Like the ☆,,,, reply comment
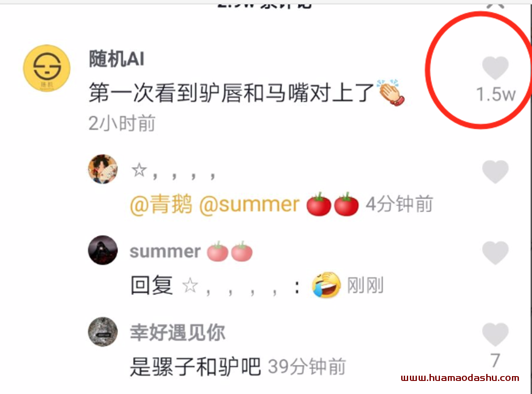This screenshot has height=394, width=532. [x=495, y=171]
